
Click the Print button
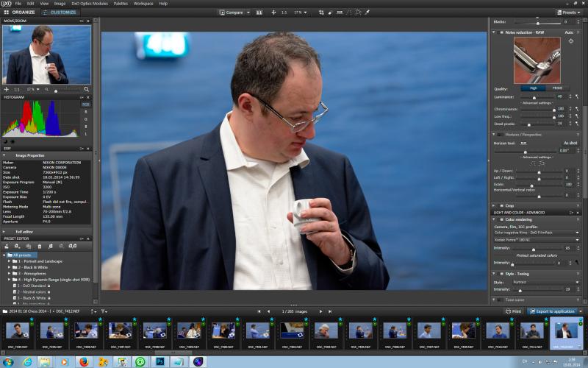point(513,311)
